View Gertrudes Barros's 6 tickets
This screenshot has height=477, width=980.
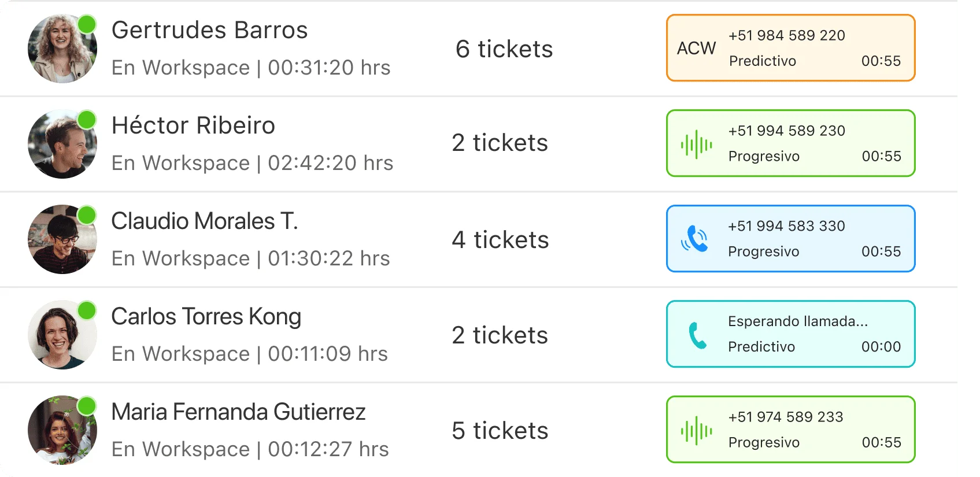[x=504, y=49]
